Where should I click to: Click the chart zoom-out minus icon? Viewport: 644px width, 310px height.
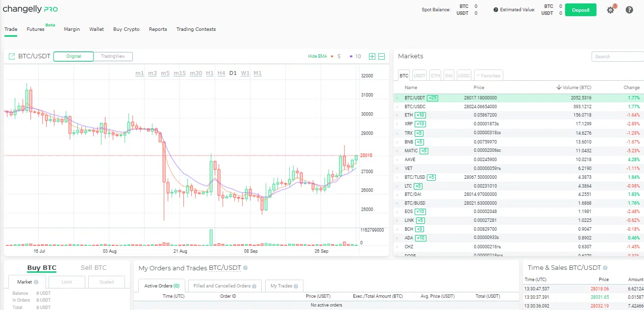point(382,56)
